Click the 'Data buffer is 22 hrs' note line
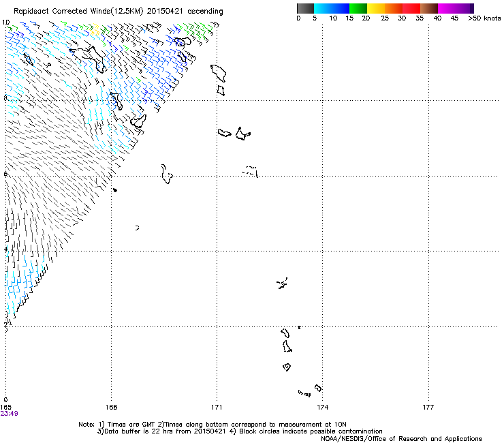This screenshot has height=443, width=504. pyautogui.click(x=240, y=431)
